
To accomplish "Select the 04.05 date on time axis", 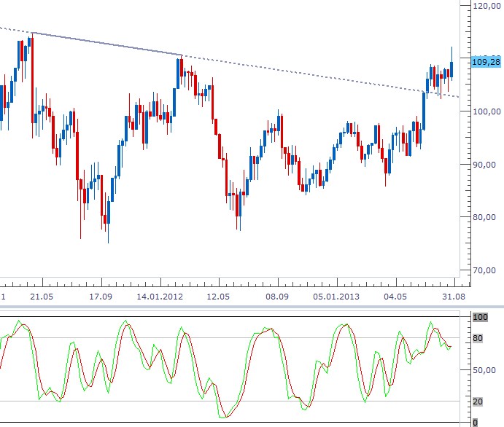I will pos(395,297).
